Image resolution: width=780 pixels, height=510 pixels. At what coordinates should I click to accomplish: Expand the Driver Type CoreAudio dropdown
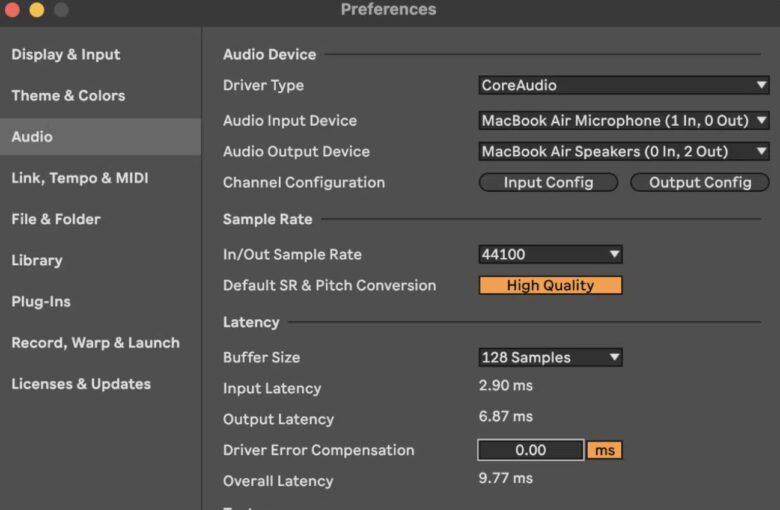point(624,86)
